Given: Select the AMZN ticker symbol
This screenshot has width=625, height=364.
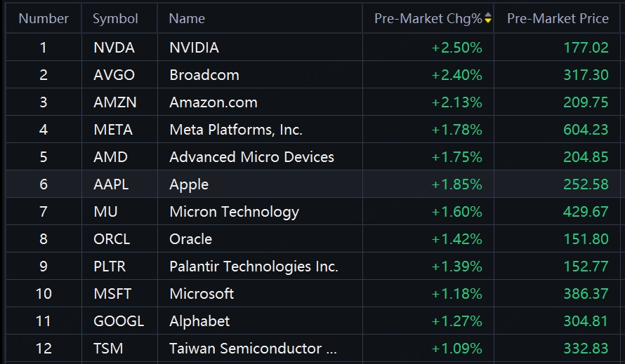Looking at the screenshot, I should pos(115,102).
